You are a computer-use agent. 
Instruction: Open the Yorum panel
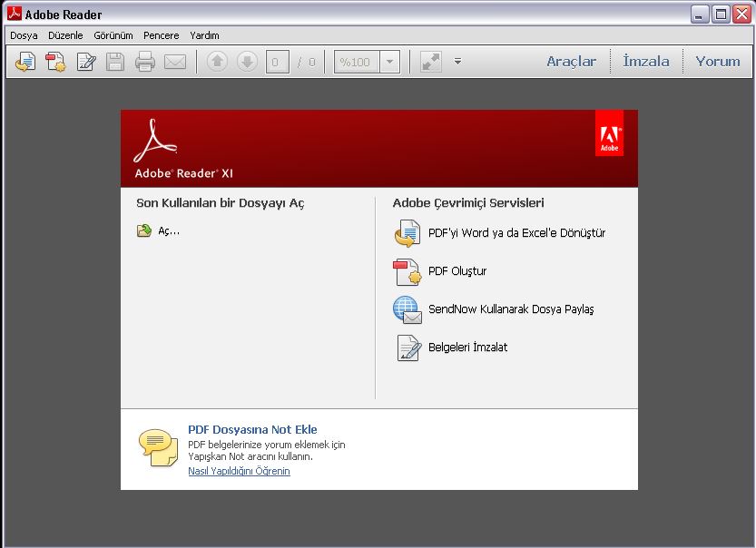pyautogui.click(x=718, y=62)
